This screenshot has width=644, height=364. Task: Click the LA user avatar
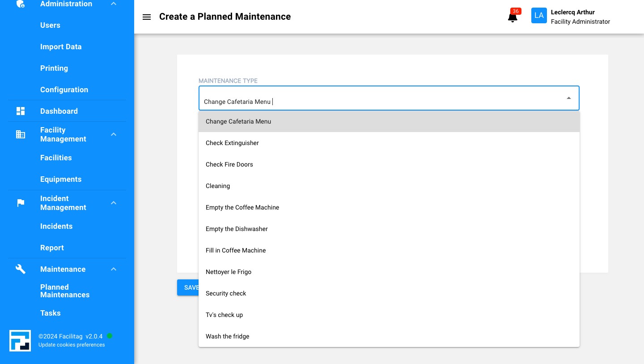click(539, 16)
